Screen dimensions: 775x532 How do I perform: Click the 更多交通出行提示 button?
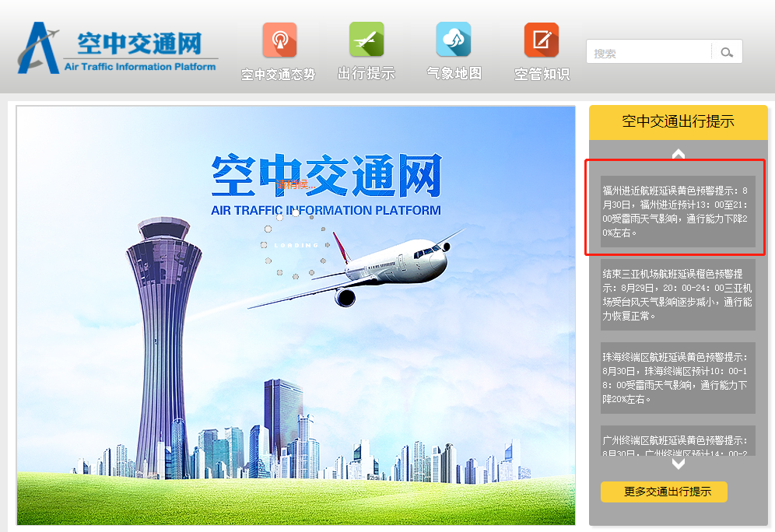point(664,492)
